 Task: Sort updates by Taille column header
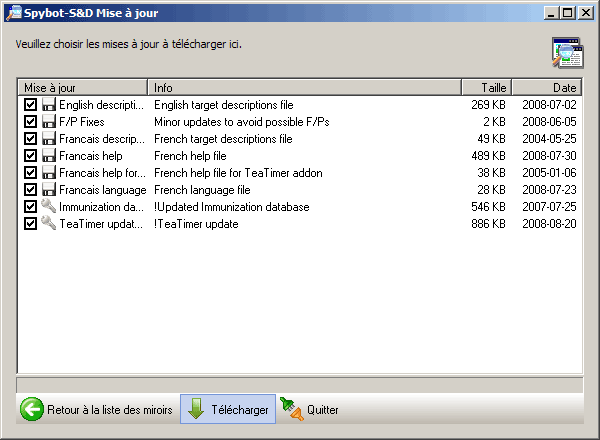486,88
